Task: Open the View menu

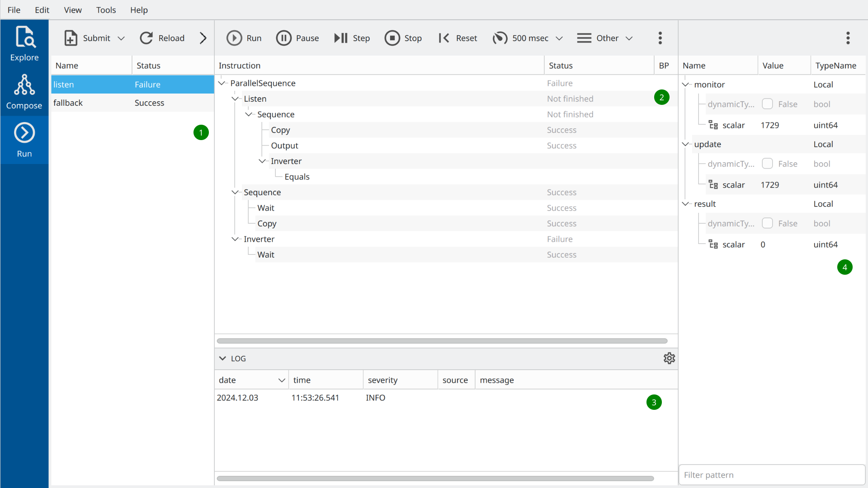Action: coord(72,10)
